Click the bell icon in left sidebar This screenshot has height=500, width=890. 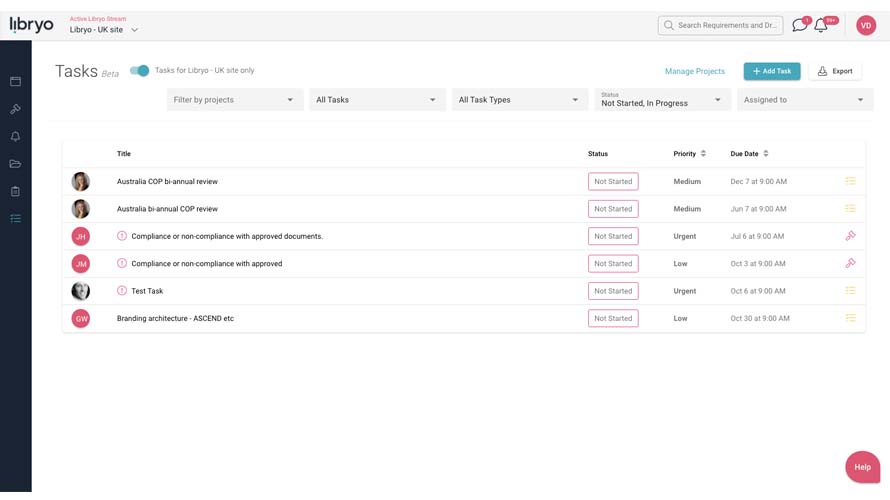point(15,136)
